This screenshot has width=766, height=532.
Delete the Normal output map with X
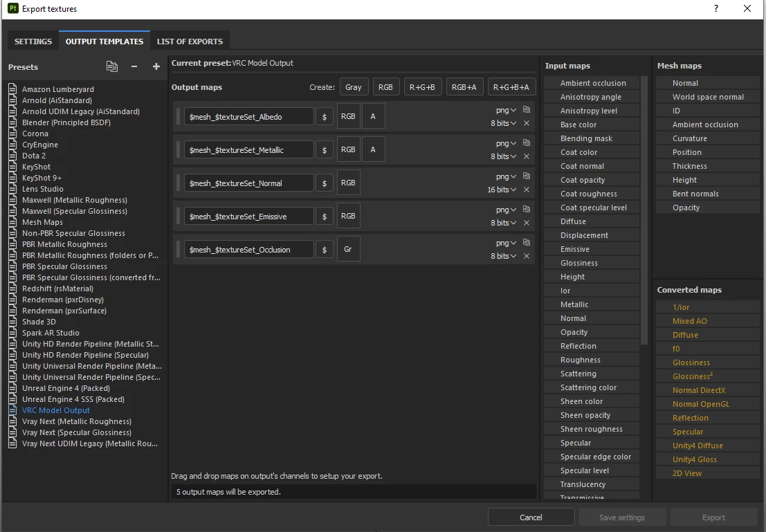click(527, 190)
